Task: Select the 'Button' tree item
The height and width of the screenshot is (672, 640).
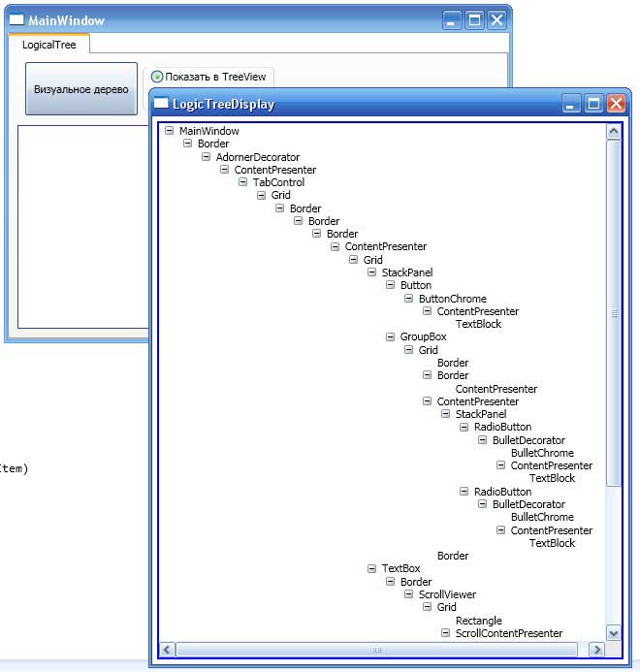Action: click(416, 285)
